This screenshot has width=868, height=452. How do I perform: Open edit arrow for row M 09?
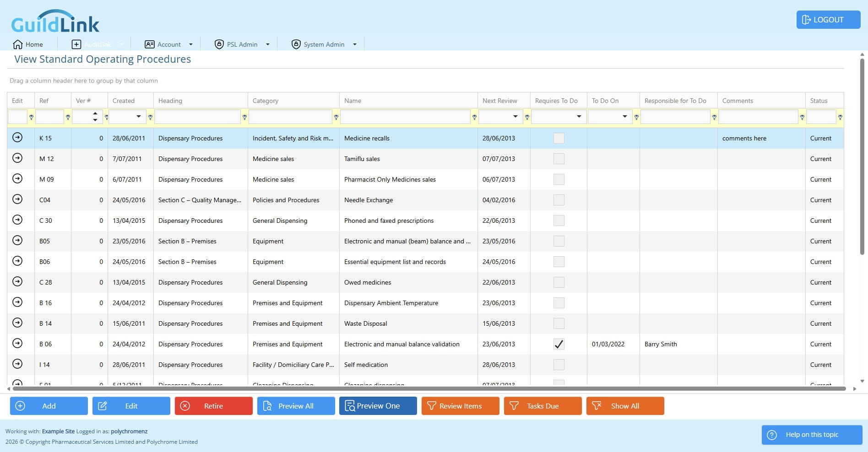[x=17, y=178]
